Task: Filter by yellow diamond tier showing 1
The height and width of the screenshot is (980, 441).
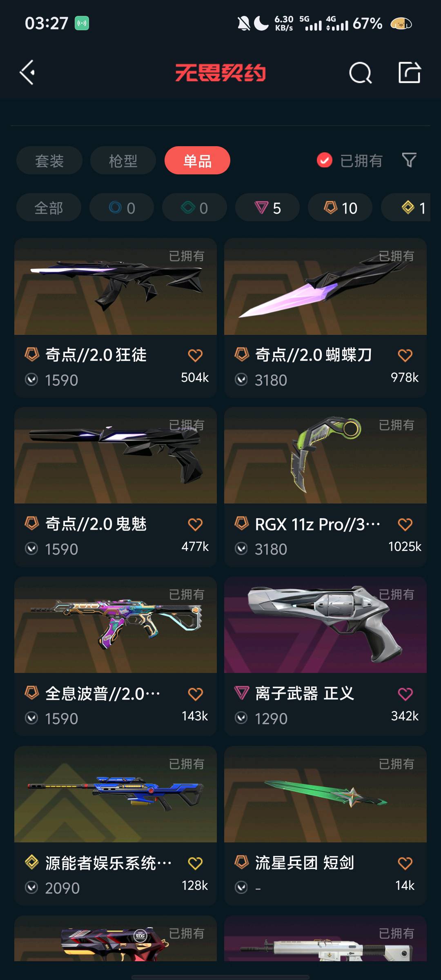Action: [x=408, y=208]
